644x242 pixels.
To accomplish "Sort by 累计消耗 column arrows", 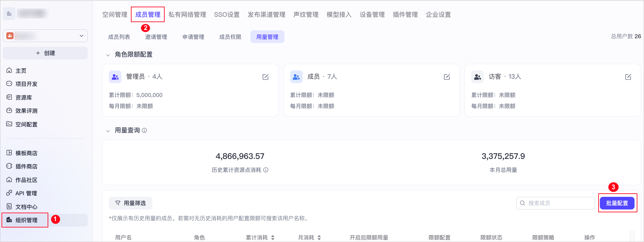I will tap(273, 238).
